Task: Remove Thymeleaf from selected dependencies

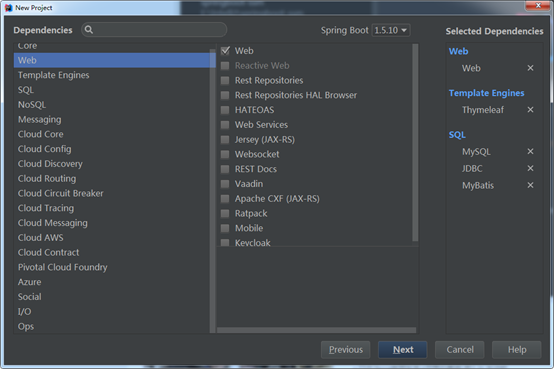Action: (530, 110)
